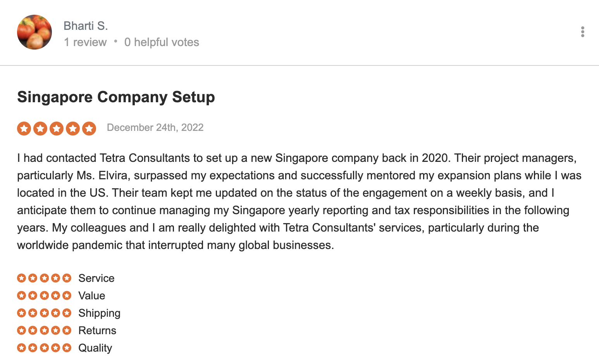Click the Shipping rating label
Screen dimensions: 599x364
click(x=99, y=313)
